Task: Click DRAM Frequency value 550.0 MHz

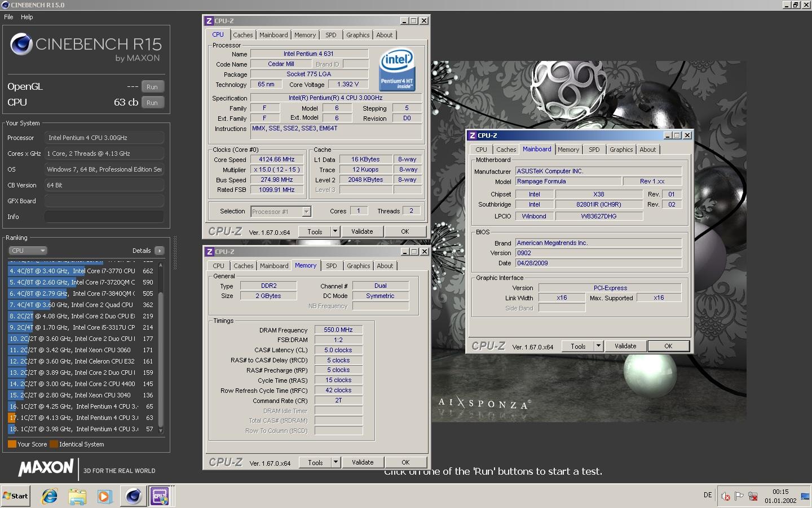Action: [x=338, y=330]
